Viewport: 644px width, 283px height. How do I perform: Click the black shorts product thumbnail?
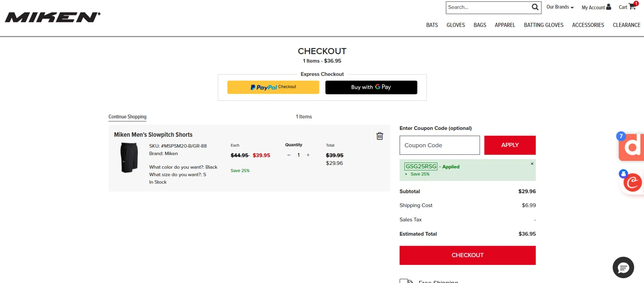(x=129, y=157)
